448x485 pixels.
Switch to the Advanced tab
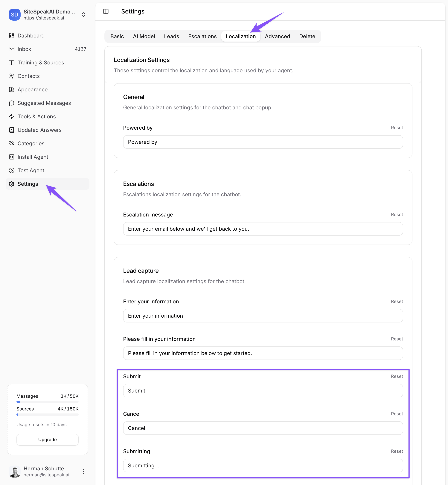click(x=277, y=36)
